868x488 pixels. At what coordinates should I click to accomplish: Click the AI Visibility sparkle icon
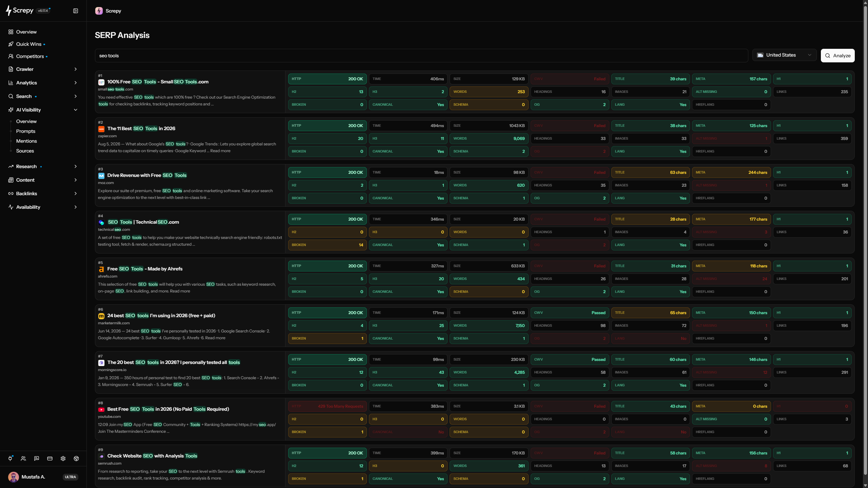coord(11,110)
